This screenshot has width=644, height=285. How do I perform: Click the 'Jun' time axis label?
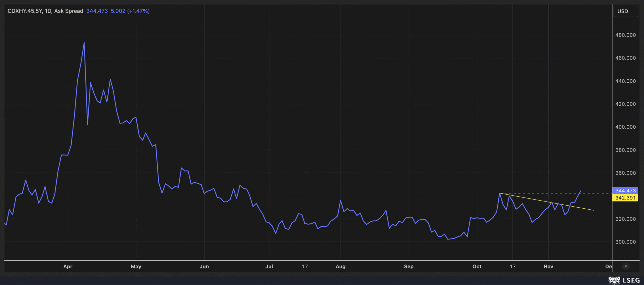pos(204,266)
